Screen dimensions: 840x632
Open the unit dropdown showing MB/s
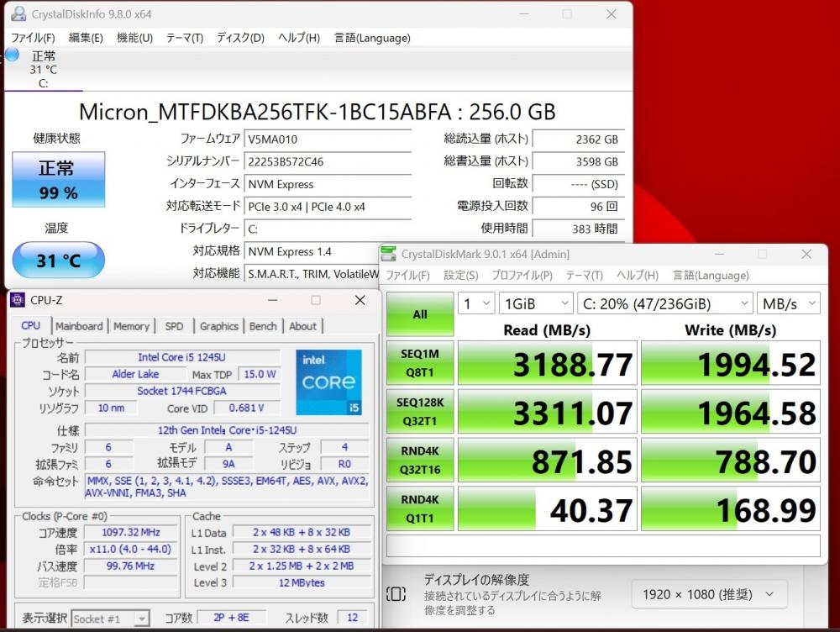click(788, 304)
